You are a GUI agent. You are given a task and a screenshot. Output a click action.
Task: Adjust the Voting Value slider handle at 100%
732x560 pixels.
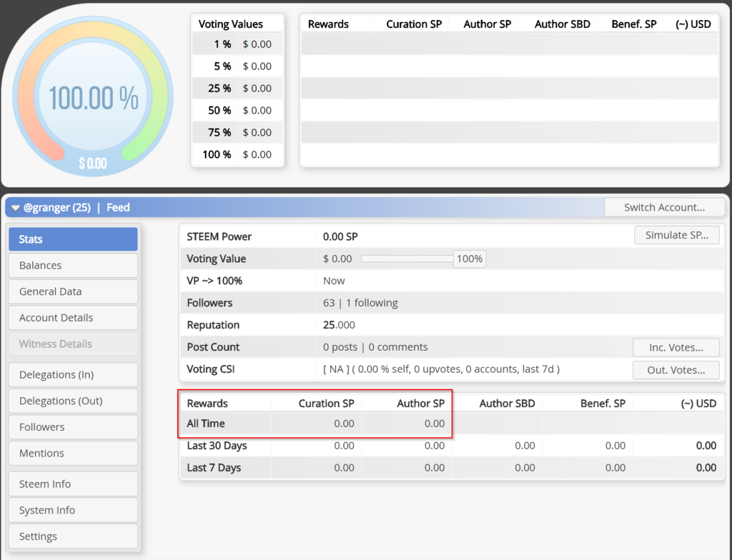[469, 259]
